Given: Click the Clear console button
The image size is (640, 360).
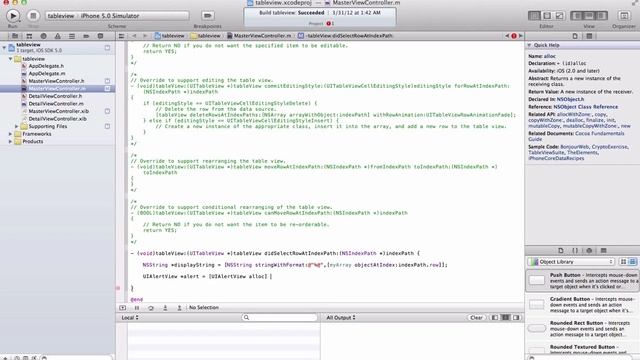Looking at the screenshot, I should (x=476, y=318).
